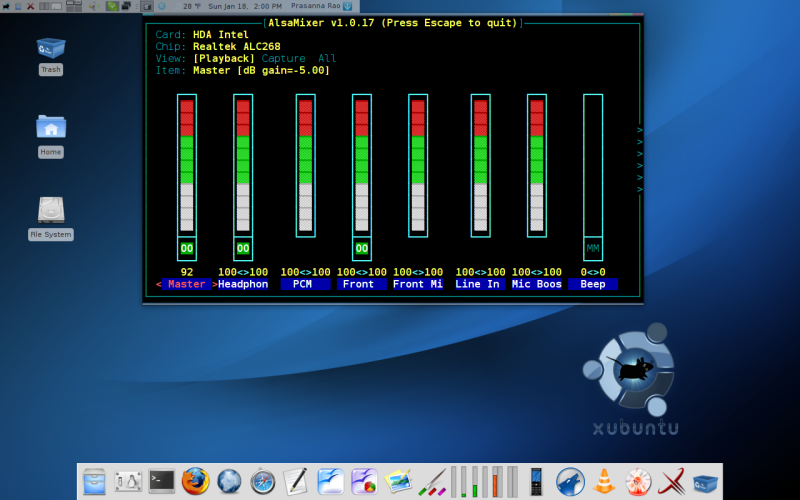Switch to the Capture view
Image resolution: width=800 pixels, height=500 pixels.
283,59
